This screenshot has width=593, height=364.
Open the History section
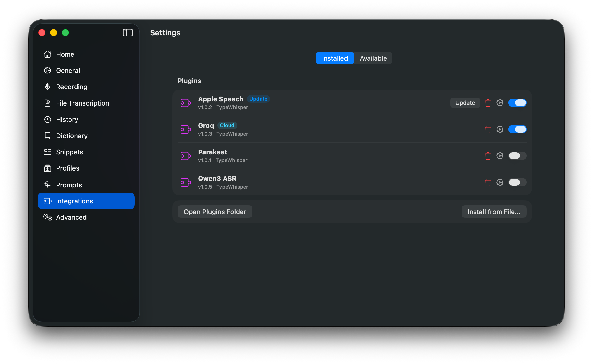(67, 119)
